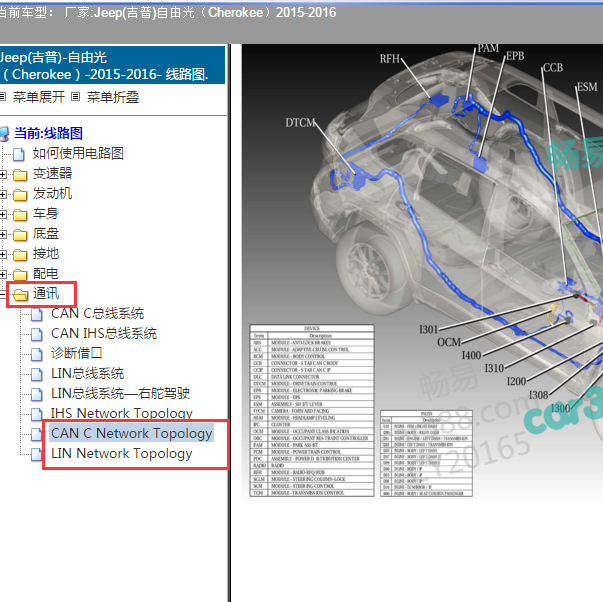The image size is (603, 602).
Task: Collapse the 通讯 folder node
Action: click(2, 294)
